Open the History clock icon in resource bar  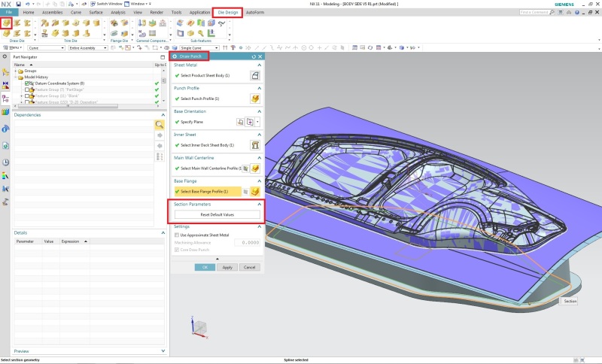coord(5,162)
